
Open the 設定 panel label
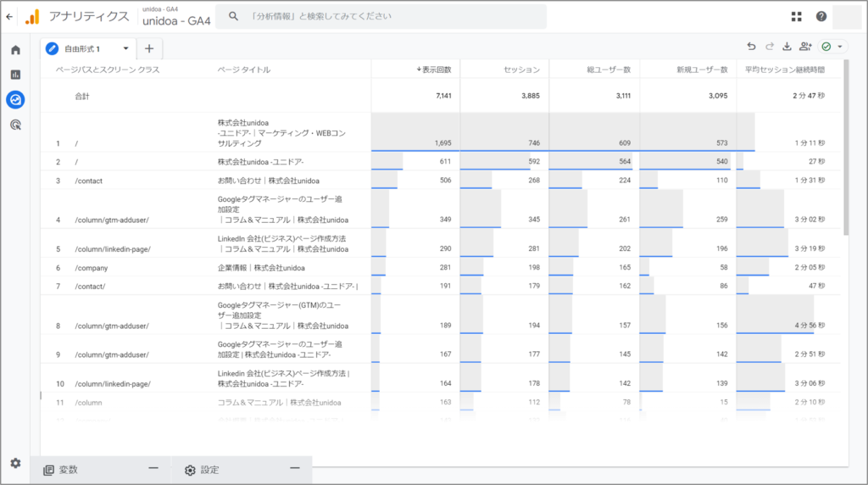[x=210, y=470]
